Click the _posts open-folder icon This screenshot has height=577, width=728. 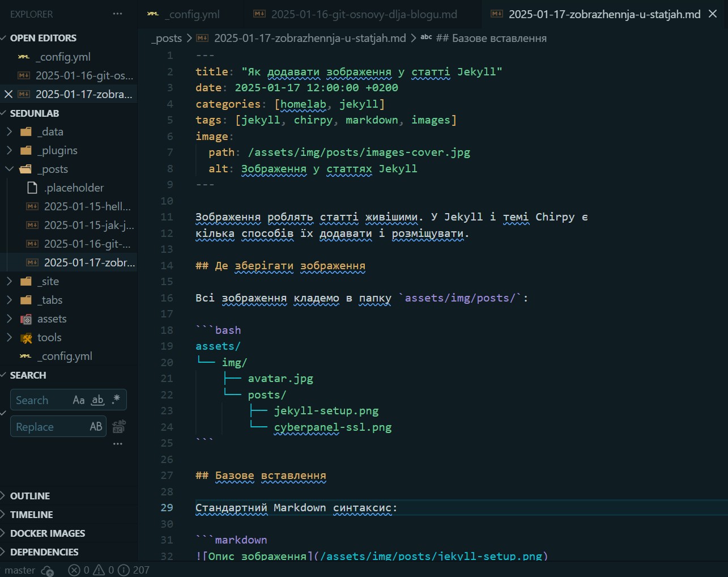(x=26, y=169)
